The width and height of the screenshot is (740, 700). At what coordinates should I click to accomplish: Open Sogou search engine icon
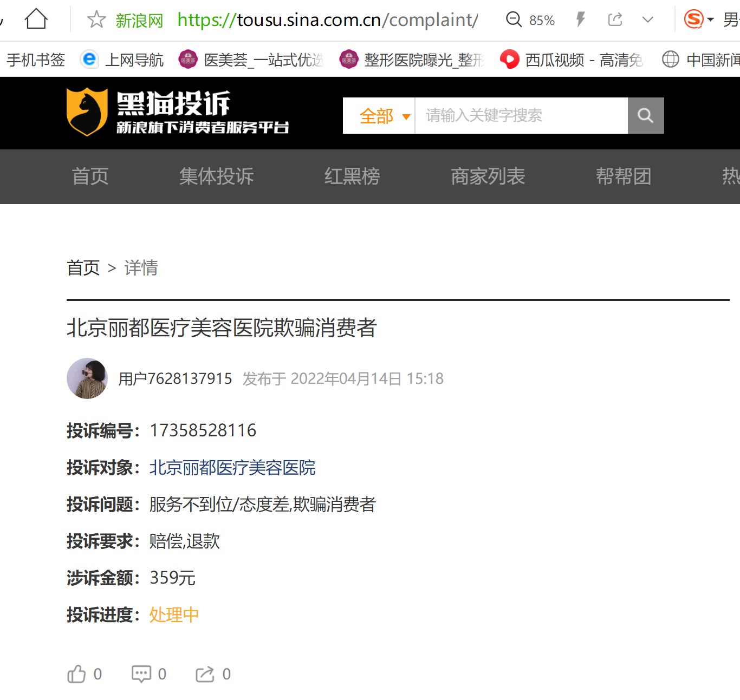coord(693,19)
